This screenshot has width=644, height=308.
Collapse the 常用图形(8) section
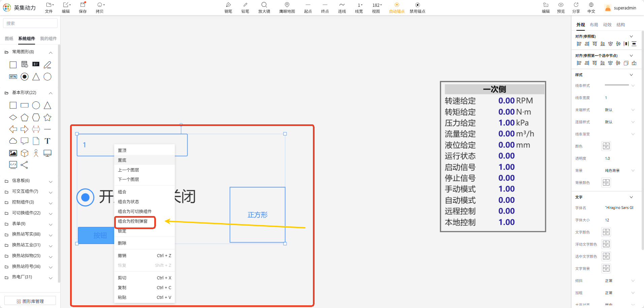[x=51, y=53]
